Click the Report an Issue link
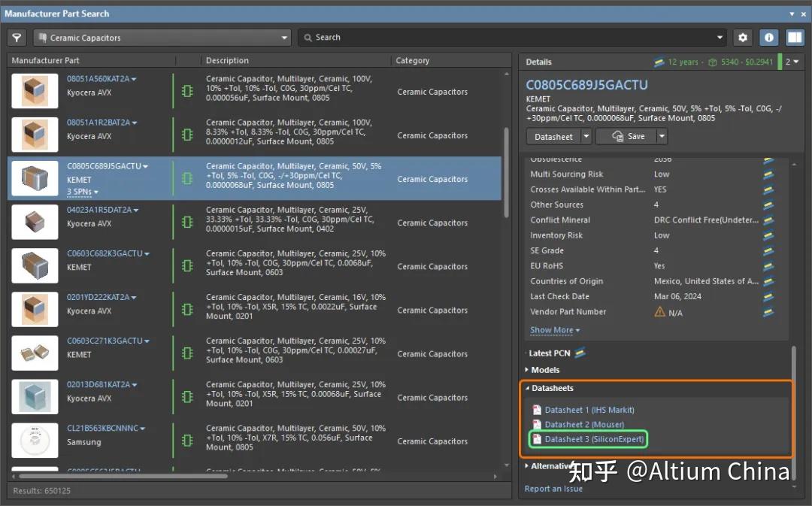This screenshot has height=506, width=812. [x=554, y=488]
